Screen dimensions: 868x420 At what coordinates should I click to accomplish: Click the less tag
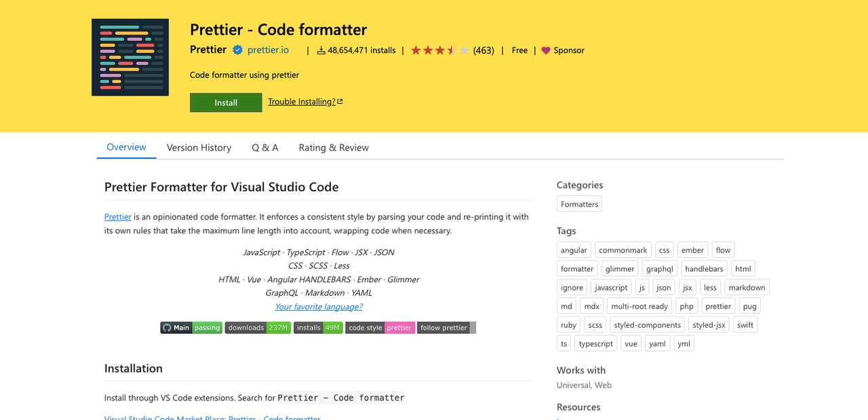710,288
